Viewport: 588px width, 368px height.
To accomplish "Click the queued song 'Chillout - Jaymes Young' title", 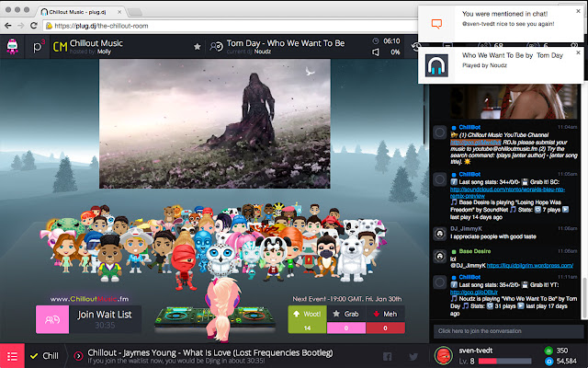I will [210, 352].
